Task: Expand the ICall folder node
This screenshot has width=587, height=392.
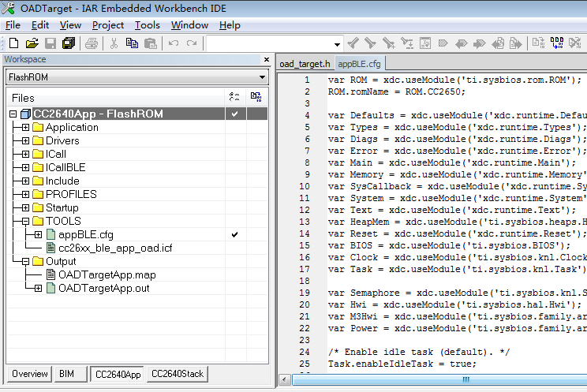Action: (25, 155)
